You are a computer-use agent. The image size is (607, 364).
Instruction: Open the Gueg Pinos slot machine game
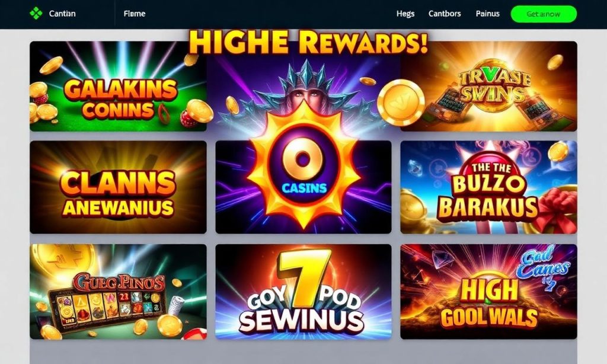tap(118, 292)
